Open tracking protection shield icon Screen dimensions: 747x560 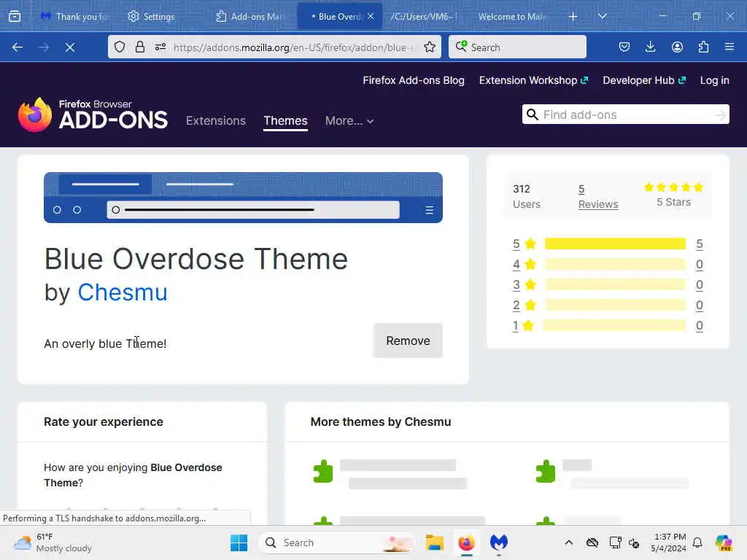[x=120, y=47]
